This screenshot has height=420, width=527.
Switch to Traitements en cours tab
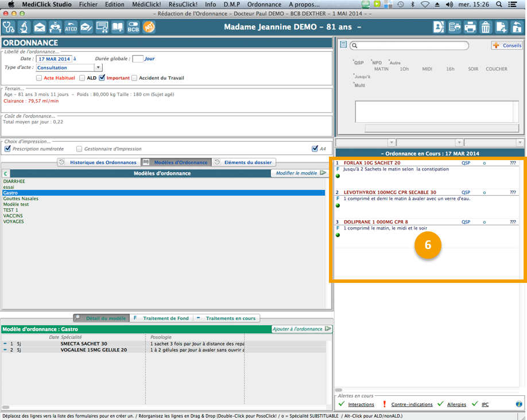click(227, 318)
